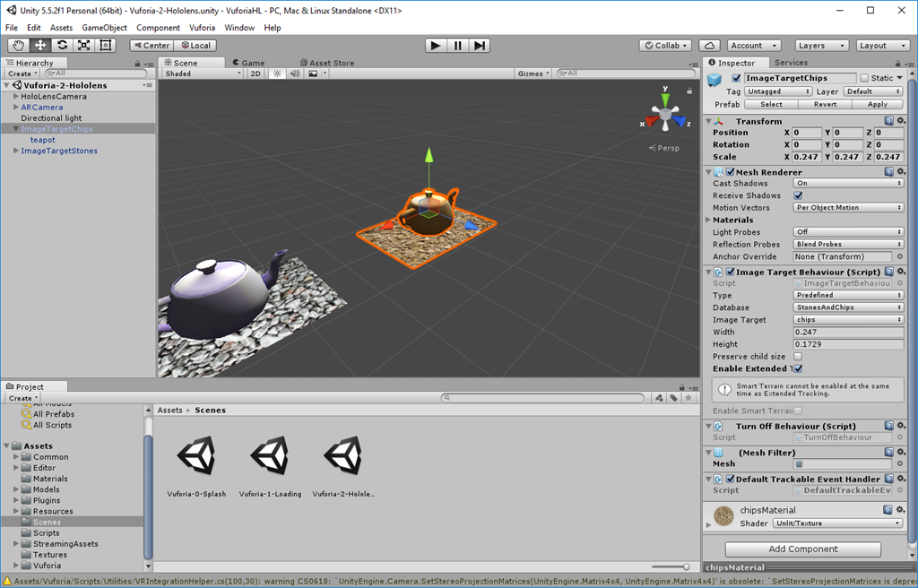The width and height of the screenshot is (918, 588).
Task: Step forward one frame
Action: (479, 45)
